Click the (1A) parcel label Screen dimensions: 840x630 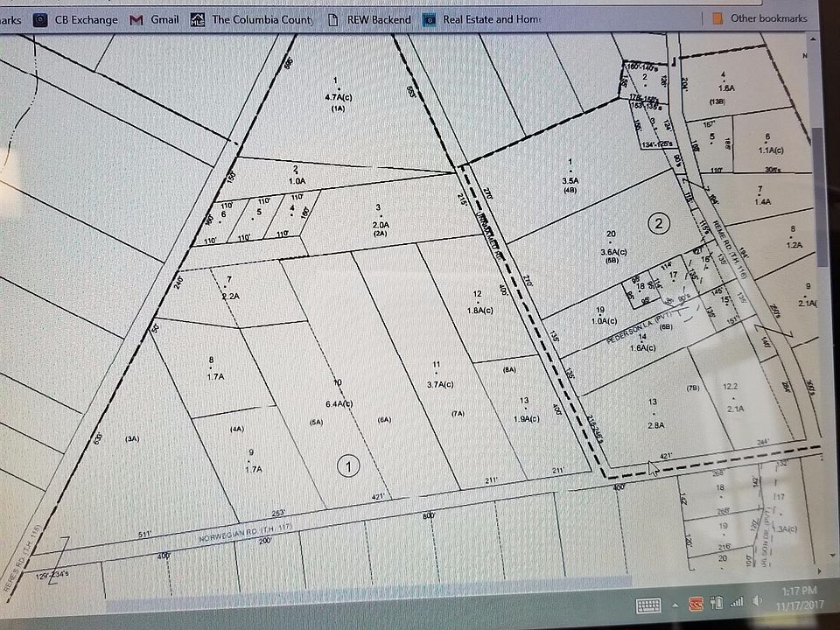pyautogui.click(x=338, y=108)
